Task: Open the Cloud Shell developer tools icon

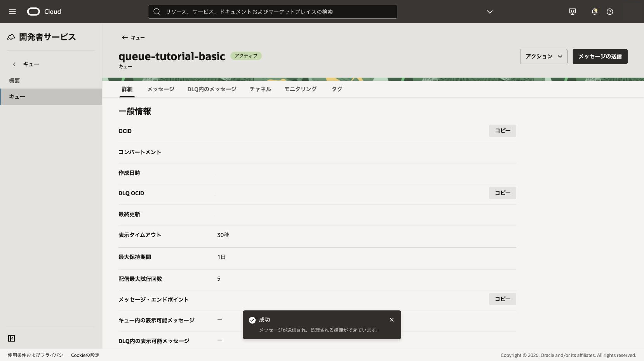Action: pyautogui.click(x=573, y=12)
